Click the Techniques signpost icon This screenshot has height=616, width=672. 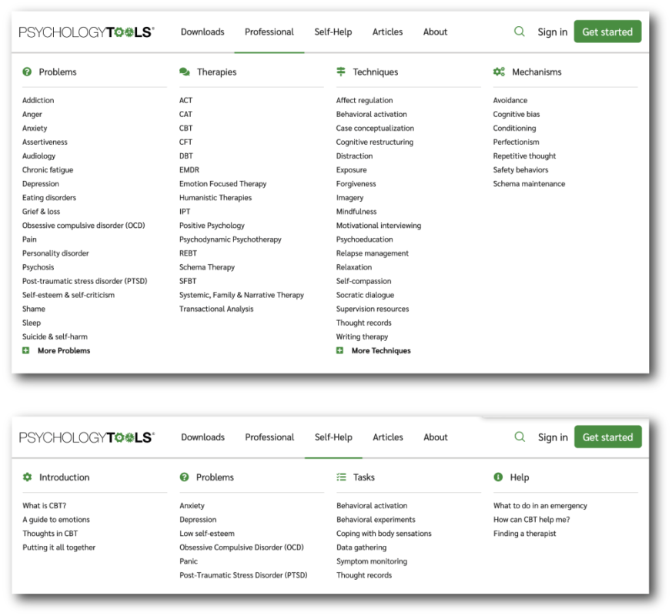tap(341, 72)
